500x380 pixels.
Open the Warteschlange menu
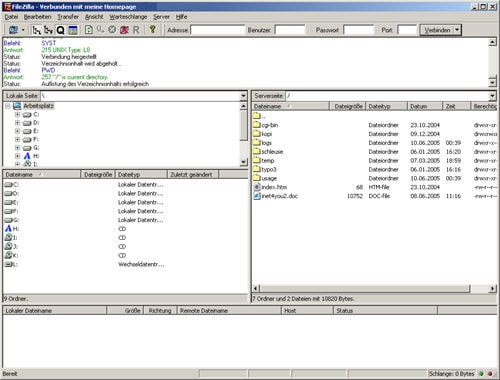click(128, 17)
